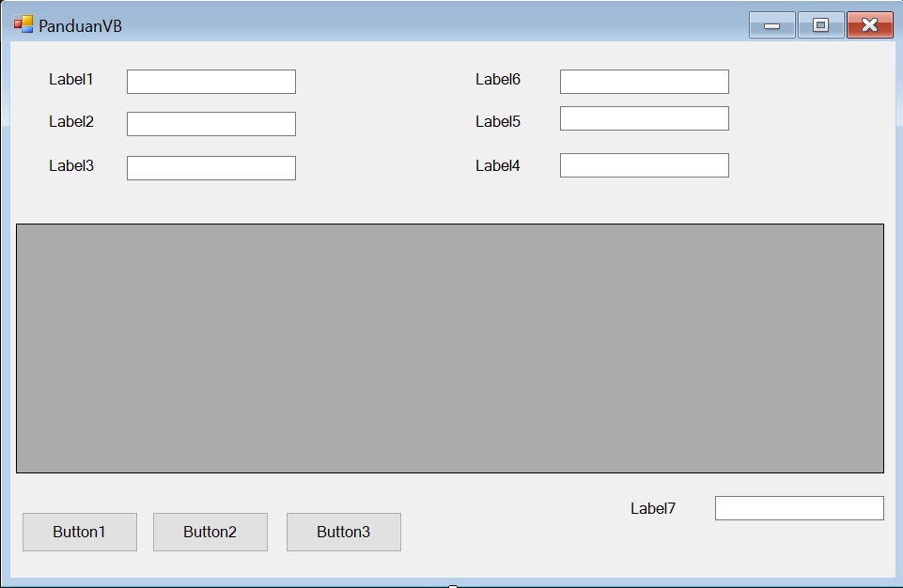Click the Label3 text
This screenshot has width=903, height=588.
coord(70,165)
